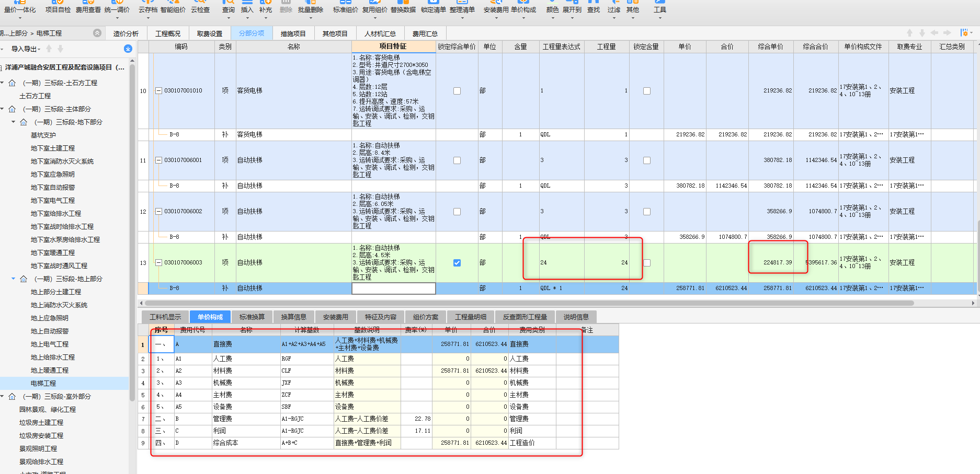Click the move-down arrow at right of tab bar
Screen dimensions: 980x474
922,33
